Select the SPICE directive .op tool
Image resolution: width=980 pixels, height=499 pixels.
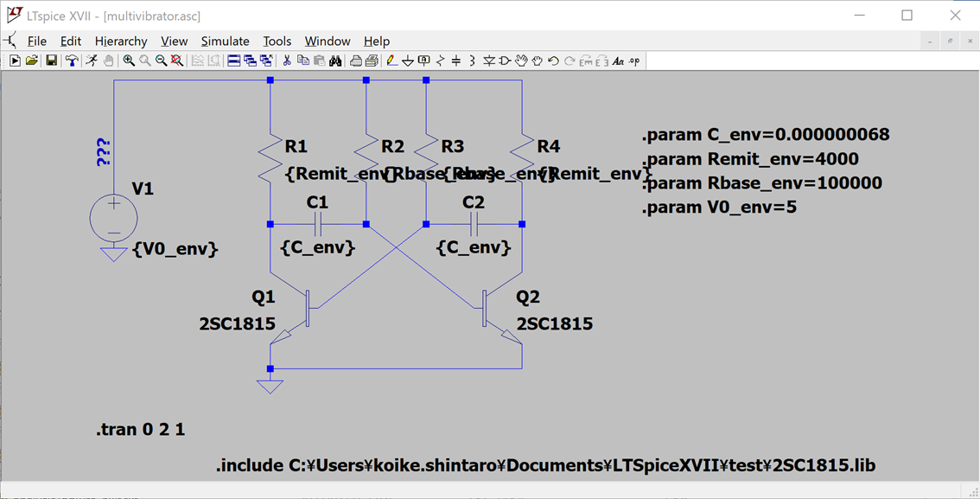[634, 61]
